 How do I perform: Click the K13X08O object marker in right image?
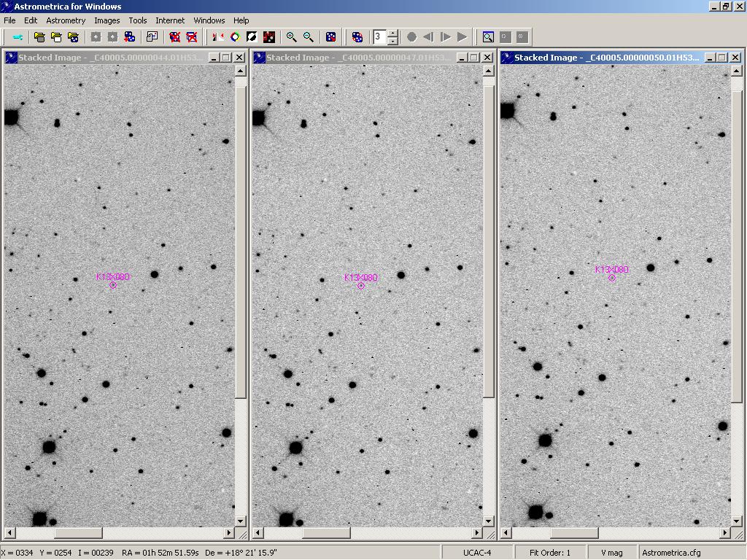click(x=612, y=278)
